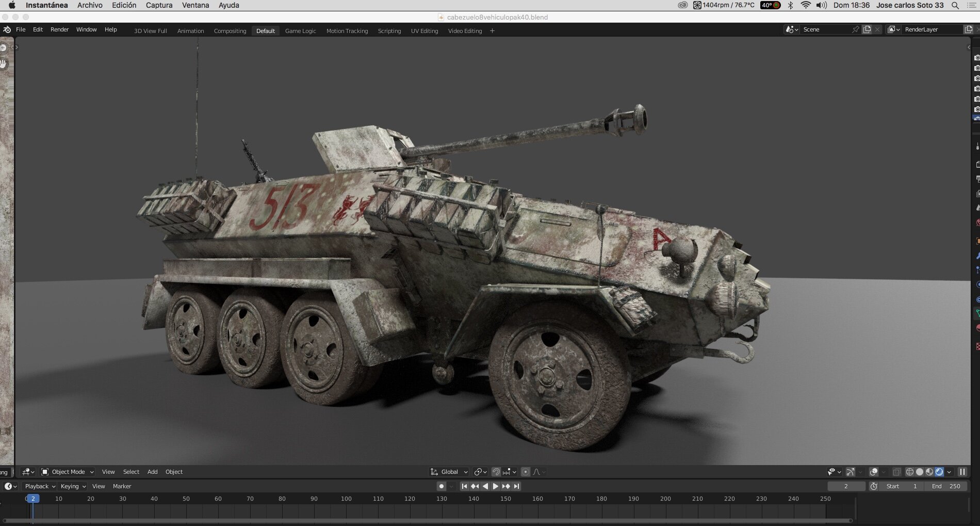Switch to the Motion Tracking workspace tab
Screen dimensions: 980x526
pos(347,31)
